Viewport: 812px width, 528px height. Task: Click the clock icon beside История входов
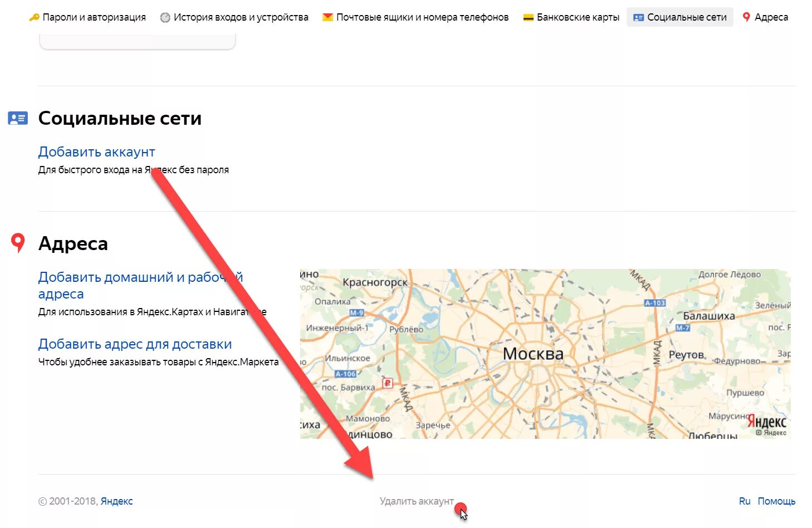(x=165, y=17)
